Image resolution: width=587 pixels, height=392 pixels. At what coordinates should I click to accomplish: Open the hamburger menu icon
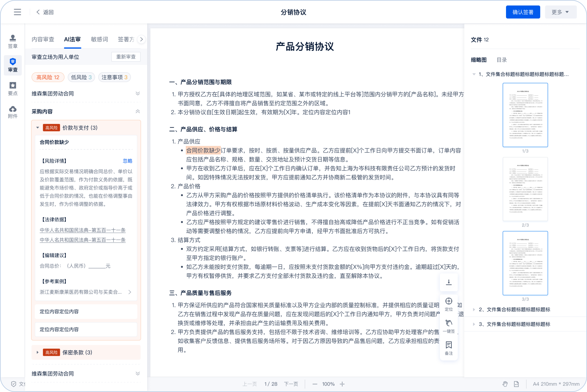click(18, 12)
